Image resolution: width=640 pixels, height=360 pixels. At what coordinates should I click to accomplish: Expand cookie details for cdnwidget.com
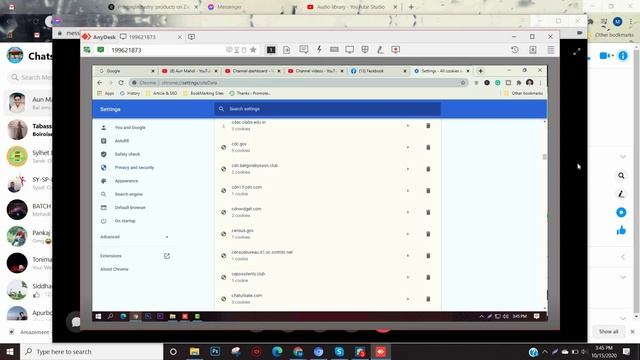pyautogui.click(x=408, y=212)
